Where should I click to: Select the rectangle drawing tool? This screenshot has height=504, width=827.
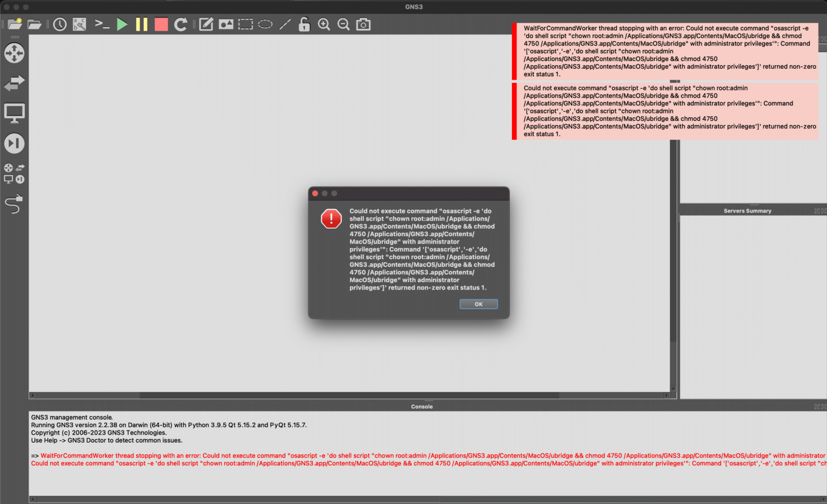click(245, 24)
